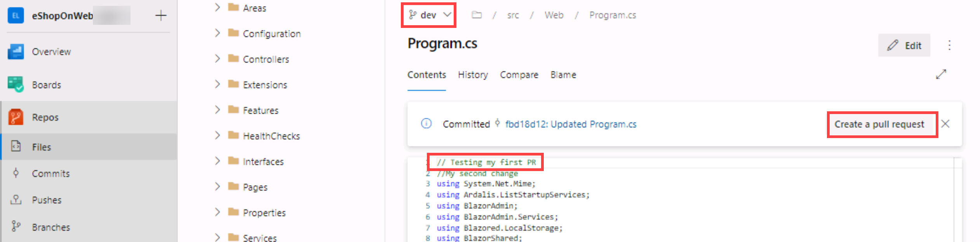Click code line 'using System.Net.Mime;'
Viewport: 980px width, 242px height.
(486, 184)
